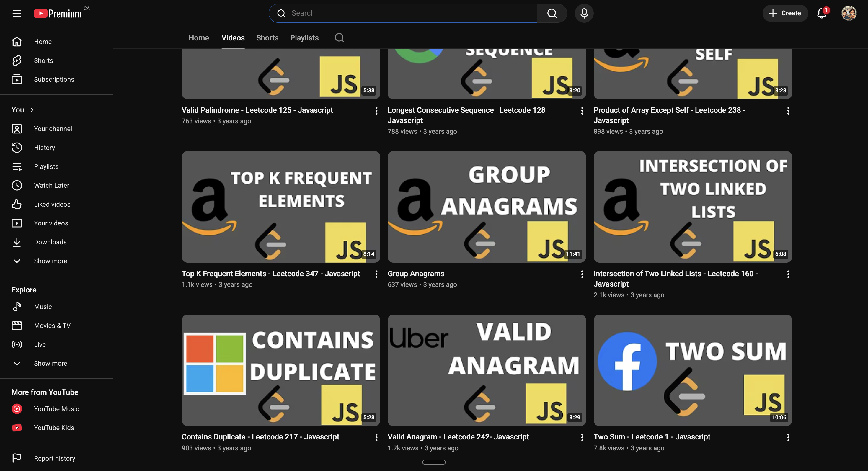Open the account avatar menu
Viewport: 868px width, 471px height.
pyautogui.click(x=849, y=13)
